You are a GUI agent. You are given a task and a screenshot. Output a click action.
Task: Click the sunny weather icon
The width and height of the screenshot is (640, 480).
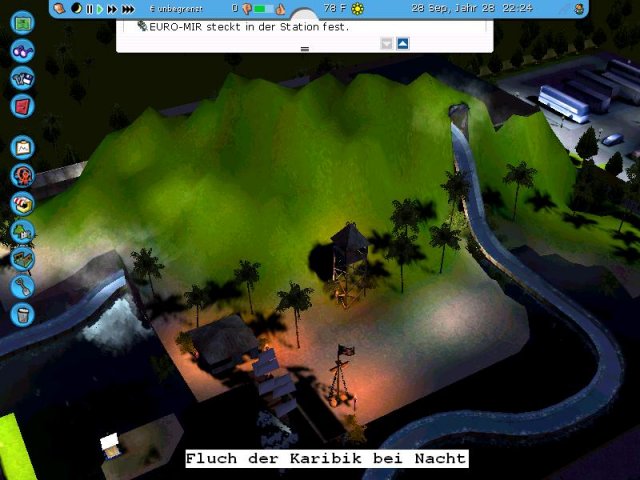point(358,9)
